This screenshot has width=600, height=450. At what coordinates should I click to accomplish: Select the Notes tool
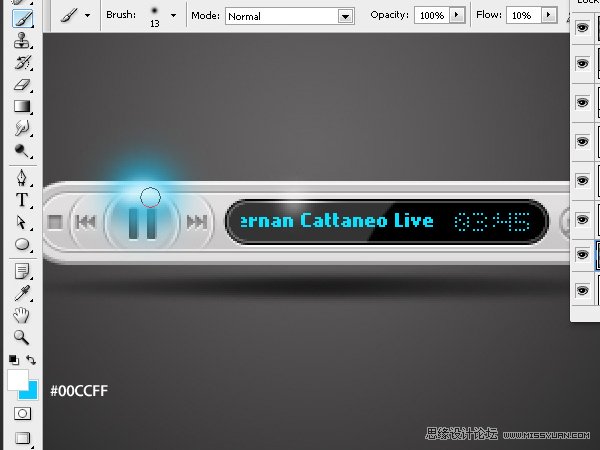point(22,271)
